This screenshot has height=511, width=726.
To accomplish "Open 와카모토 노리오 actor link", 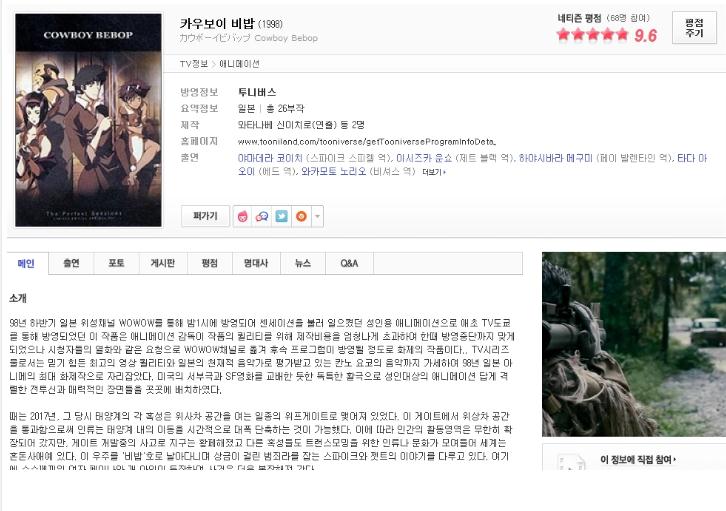I will click(333, 172).
